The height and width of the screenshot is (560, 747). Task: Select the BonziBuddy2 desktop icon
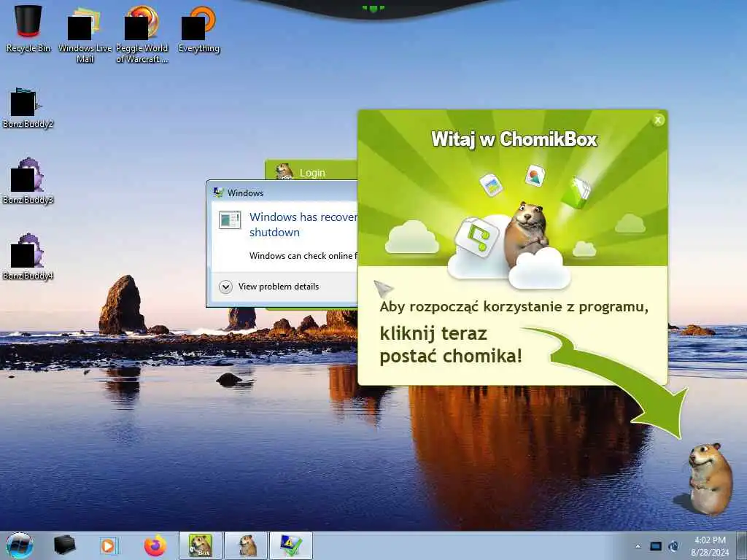click(28, 109)
